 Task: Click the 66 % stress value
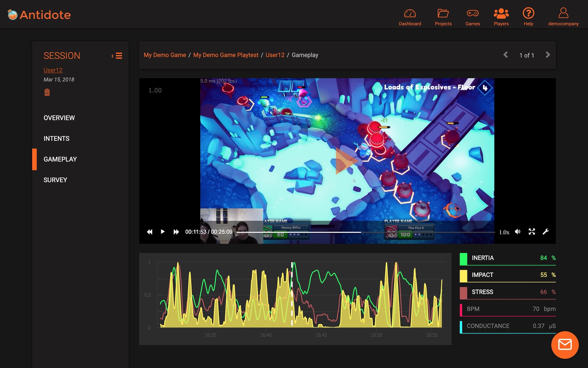tap(548, 292)
